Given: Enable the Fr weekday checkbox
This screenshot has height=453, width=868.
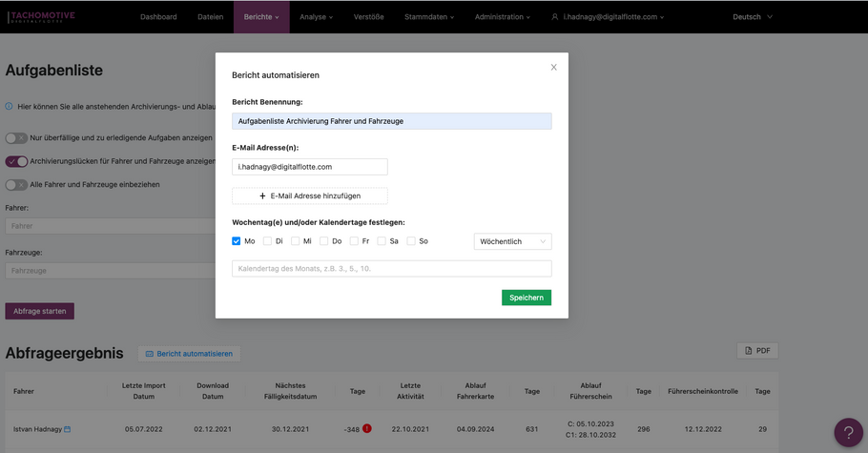Looking at the screenshot, I should pyautogui.click(x=354, y=241).
